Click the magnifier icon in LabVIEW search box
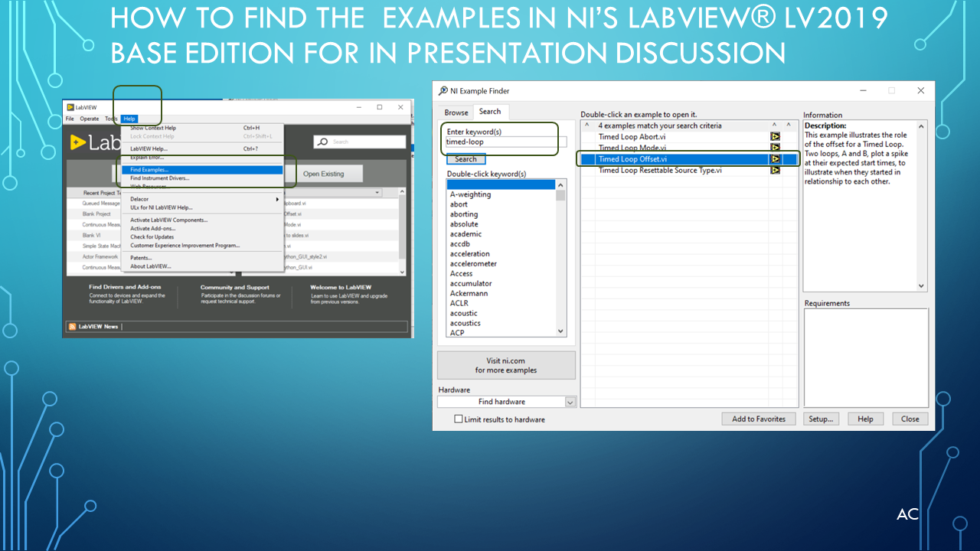 click(x=323, y=142)
